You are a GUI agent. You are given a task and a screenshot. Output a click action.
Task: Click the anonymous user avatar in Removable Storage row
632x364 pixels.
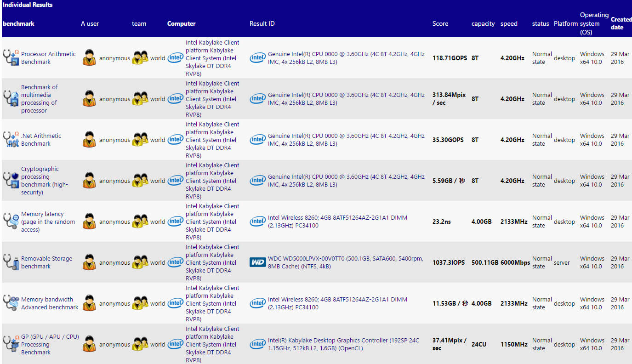pyautogui.click(x=89, y=262)
